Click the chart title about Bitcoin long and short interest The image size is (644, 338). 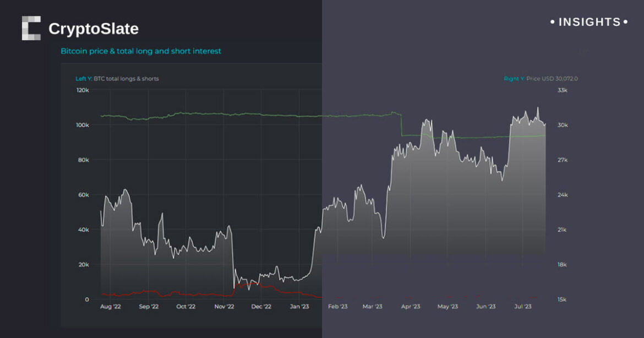[x=141, y=51]
